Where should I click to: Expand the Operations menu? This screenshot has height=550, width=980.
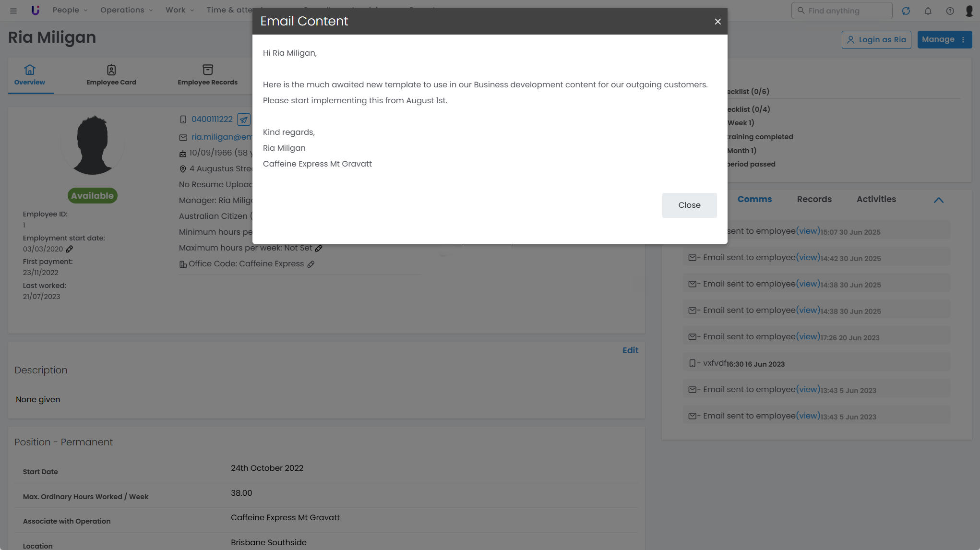(126, 10)
